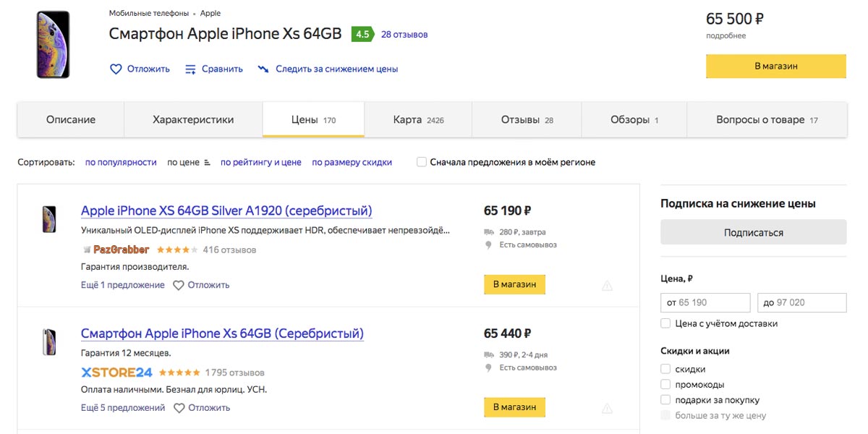Open Мобильные телефоны breadcrumb

tap(149, 13)
